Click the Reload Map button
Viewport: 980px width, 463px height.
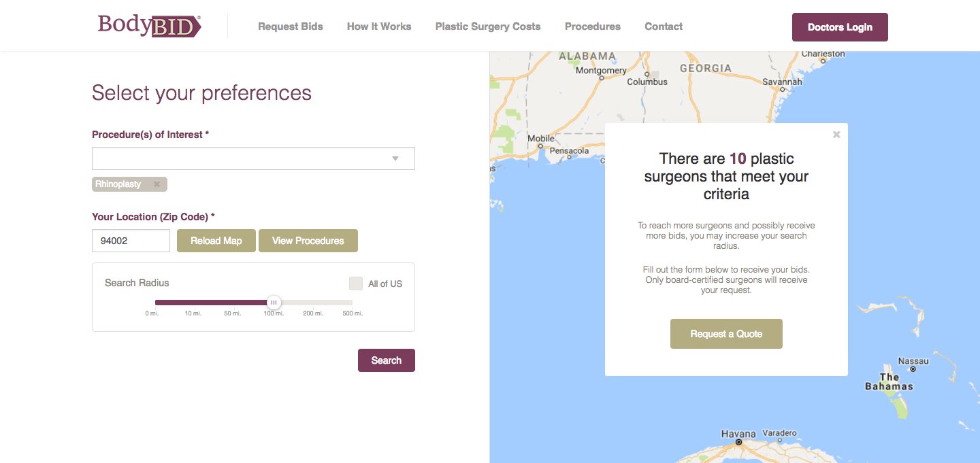[x=216, y=241]
